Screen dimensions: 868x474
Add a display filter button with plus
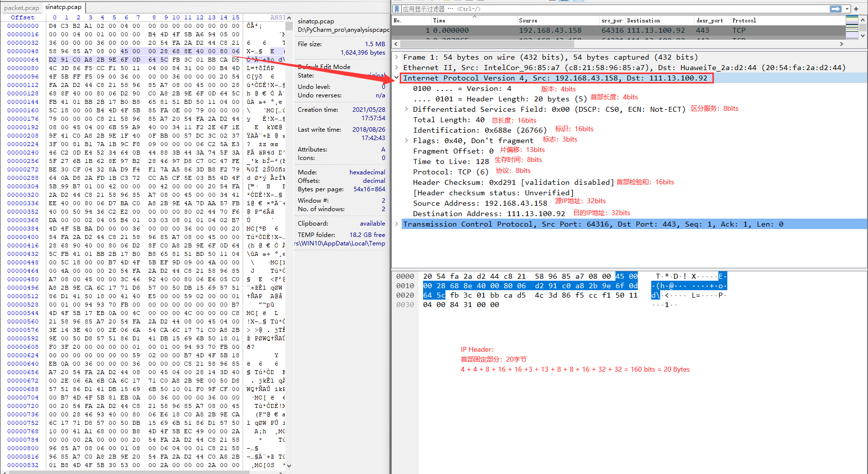tap(856, 9)
